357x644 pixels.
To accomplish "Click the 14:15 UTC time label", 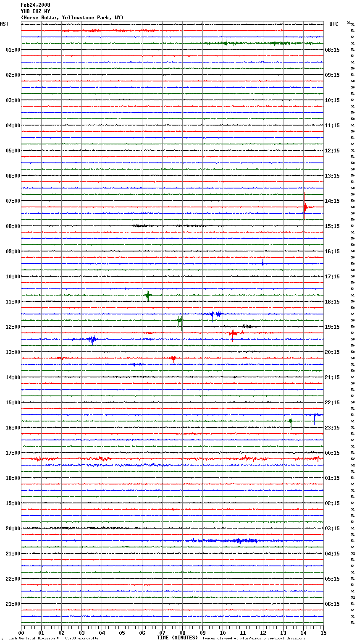I will point(332,201).
